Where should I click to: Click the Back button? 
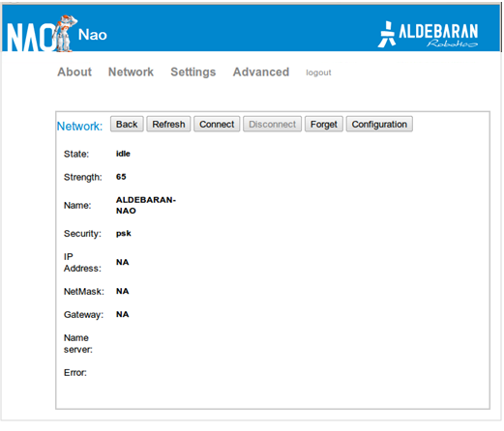[127, 125]
